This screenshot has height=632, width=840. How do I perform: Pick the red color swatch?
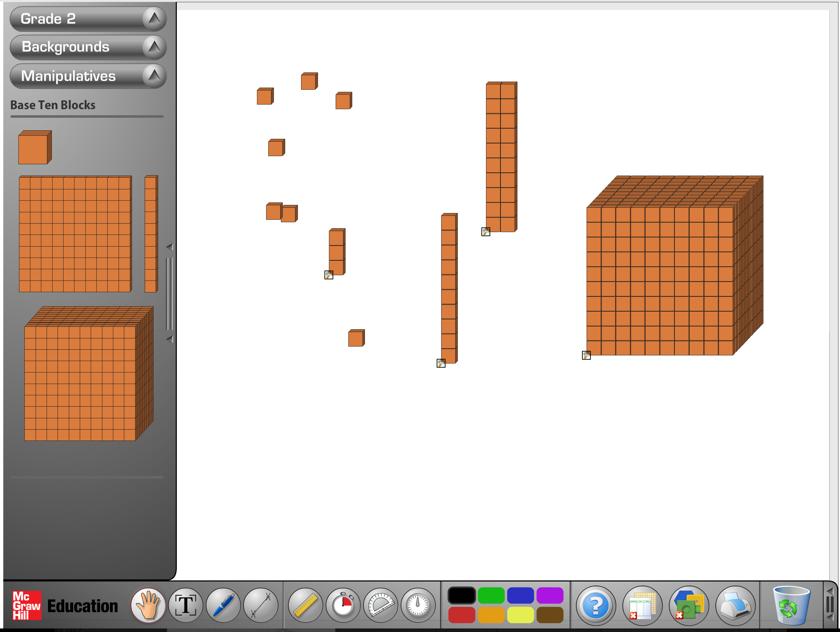coord(461,615)
